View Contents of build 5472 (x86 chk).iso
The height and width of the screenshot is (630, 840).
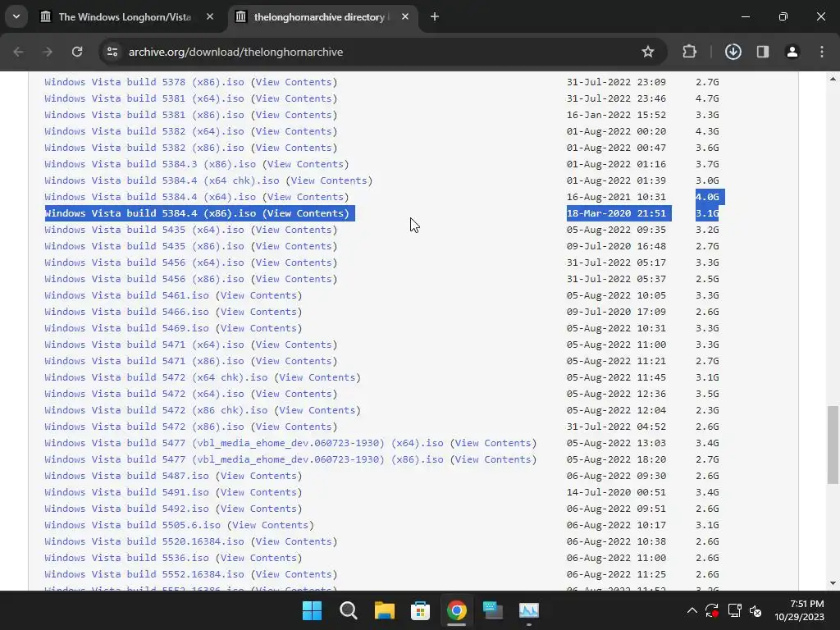317,410
